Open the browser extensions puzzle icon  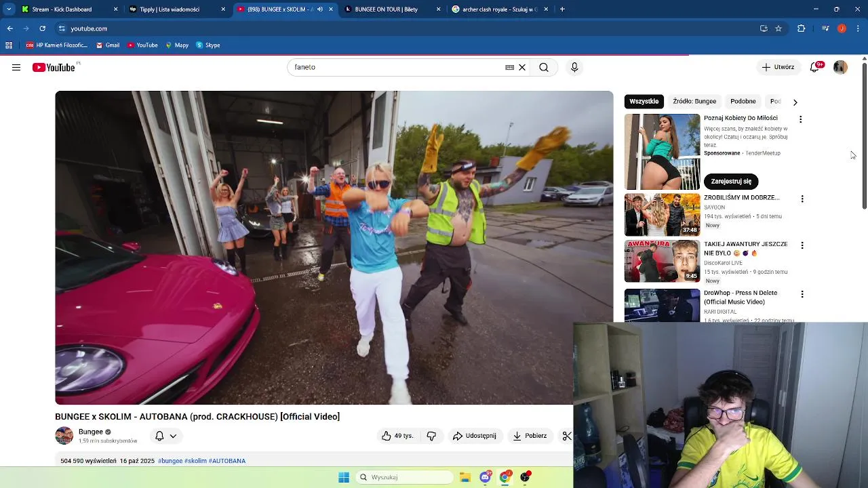[x=801, y=28]
